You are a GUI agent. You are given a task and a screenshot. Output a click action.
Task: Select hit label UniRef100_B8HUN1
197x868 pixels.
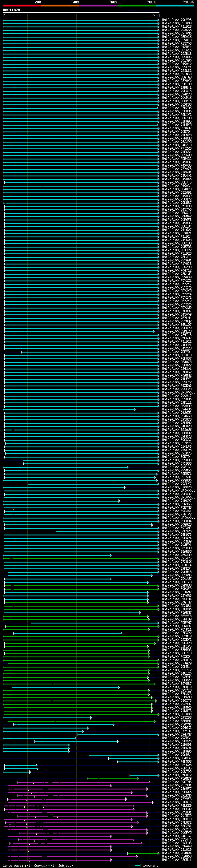[176, 721]
